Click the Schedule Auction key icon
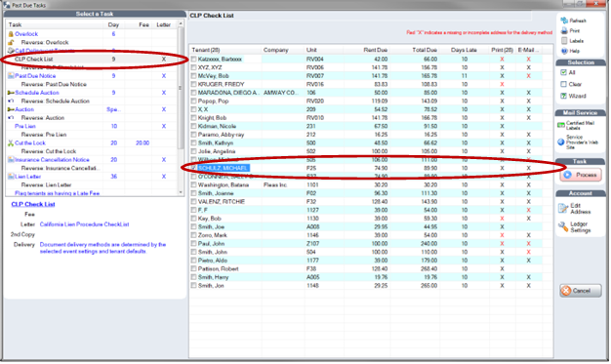The width and height of the screenshot is (611, 364). point(11,93)
